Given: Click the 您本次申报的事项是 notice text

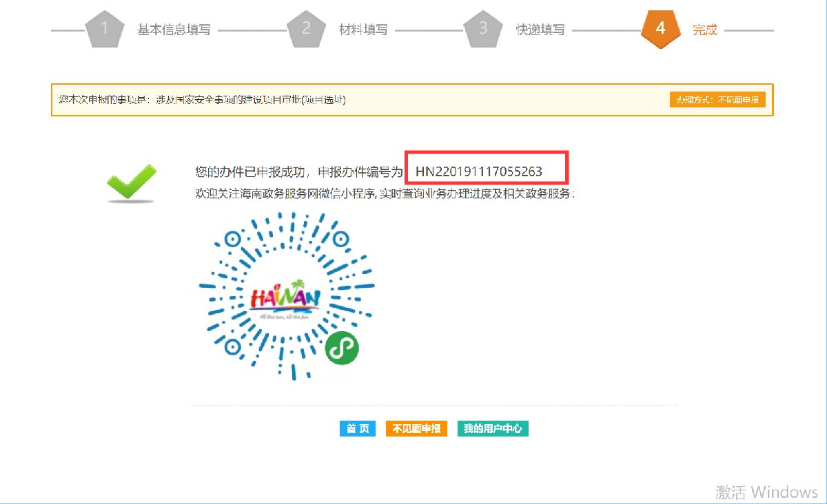Looking at the screenshot, I should pyautogui.click(x=202, y=100).
